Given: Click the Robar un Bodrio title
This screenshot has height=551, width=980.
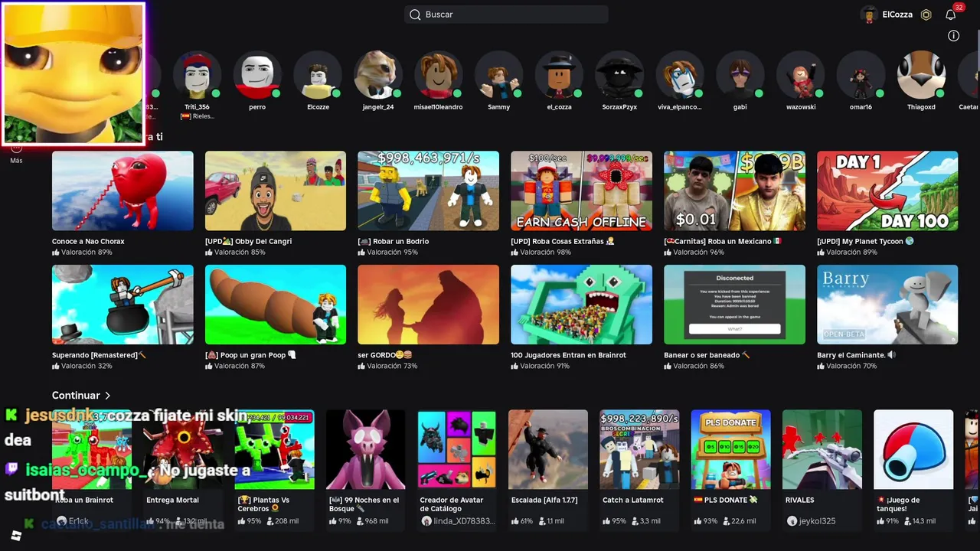Looking at the screenshot, I should click(393, 241).
